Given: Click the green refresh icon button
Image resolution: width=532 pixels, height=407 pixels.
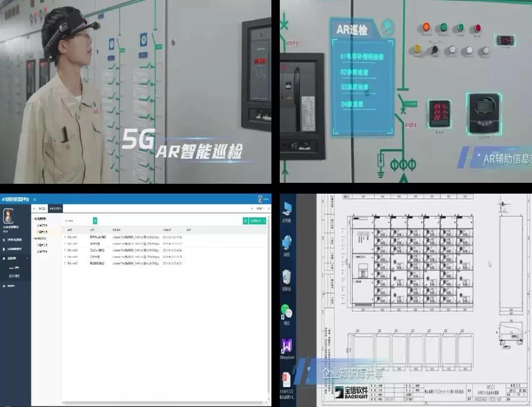Looking at the screenshot, I should point(245,221).
